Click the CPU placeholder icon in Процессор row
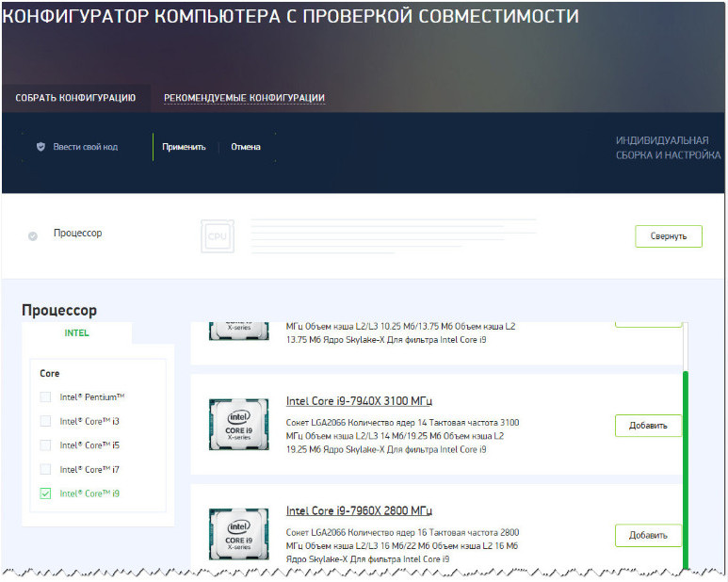The width and height of the screenshot is (728, 582). click(x=218, y=236)
